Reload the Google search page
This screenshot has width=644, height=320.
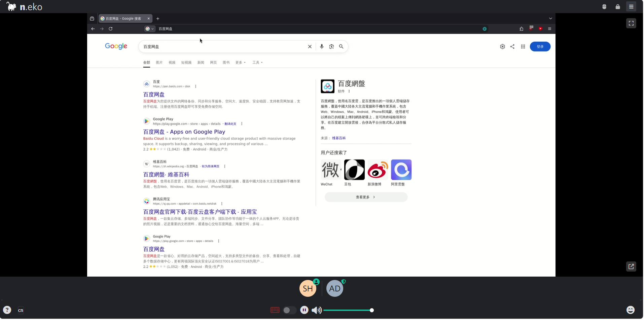(x=110, y=29)
